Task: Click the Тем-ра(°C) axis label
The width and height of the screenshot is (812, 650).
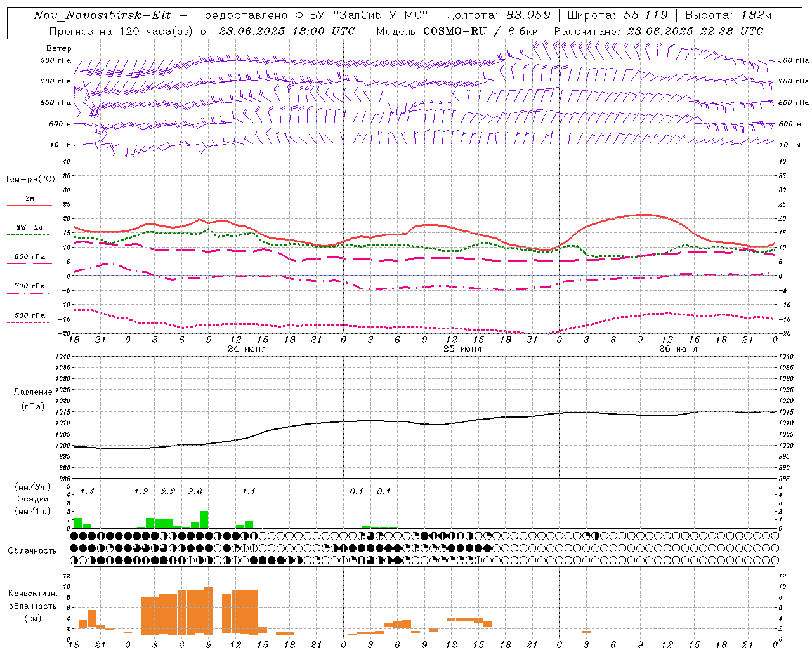Action: point(30,180)
